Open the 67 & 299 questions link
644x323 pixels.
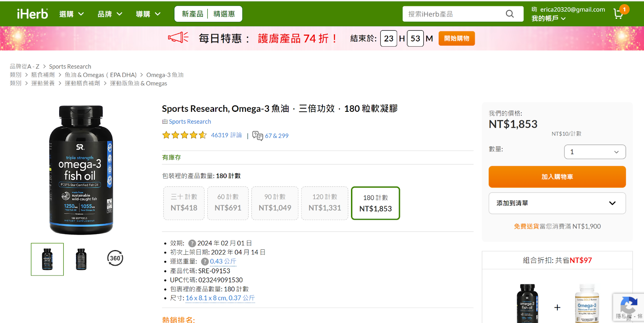(277, 136)
